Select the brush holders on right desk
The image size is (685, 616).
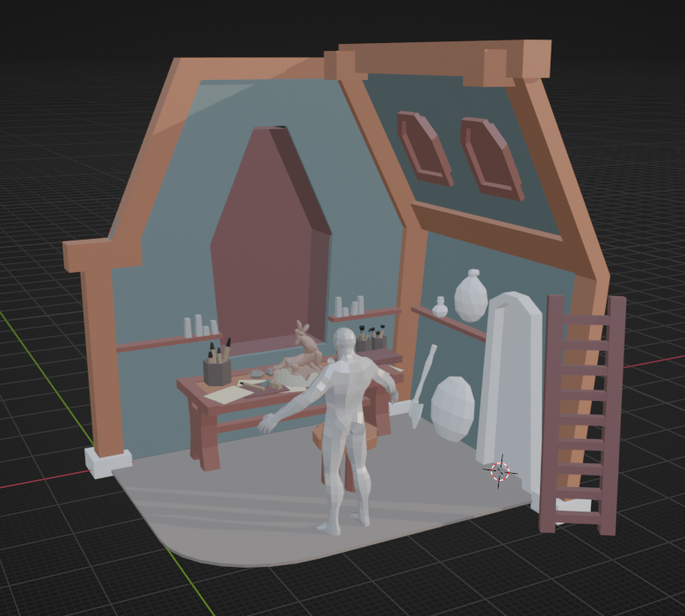[x=371, y=339]
